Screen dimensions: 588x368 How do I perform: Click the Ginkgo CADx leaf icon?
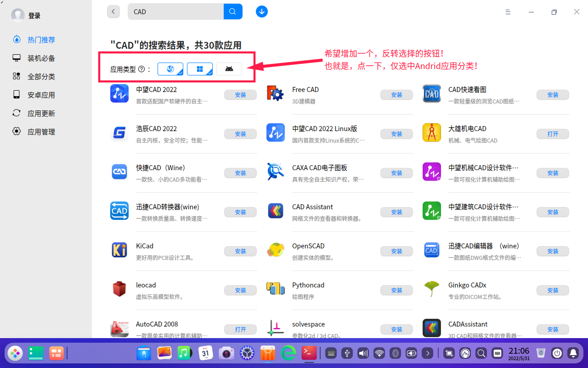click(431, 289)
